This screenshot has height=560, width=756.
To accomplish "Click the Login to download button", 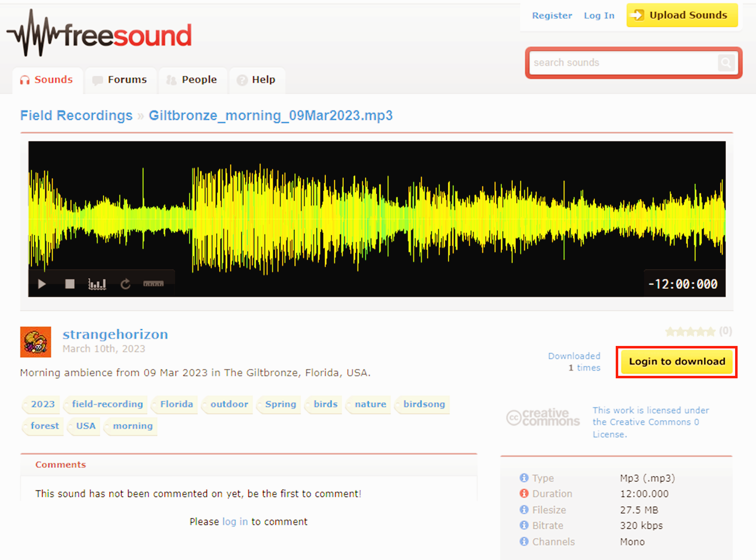I will pos(676,362).
